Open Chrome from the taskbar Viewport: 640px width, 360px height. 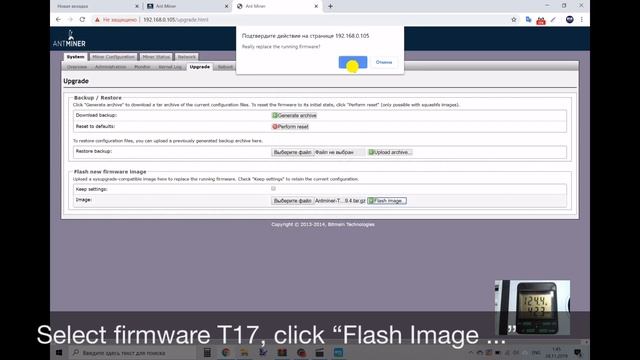coord(225,352)
